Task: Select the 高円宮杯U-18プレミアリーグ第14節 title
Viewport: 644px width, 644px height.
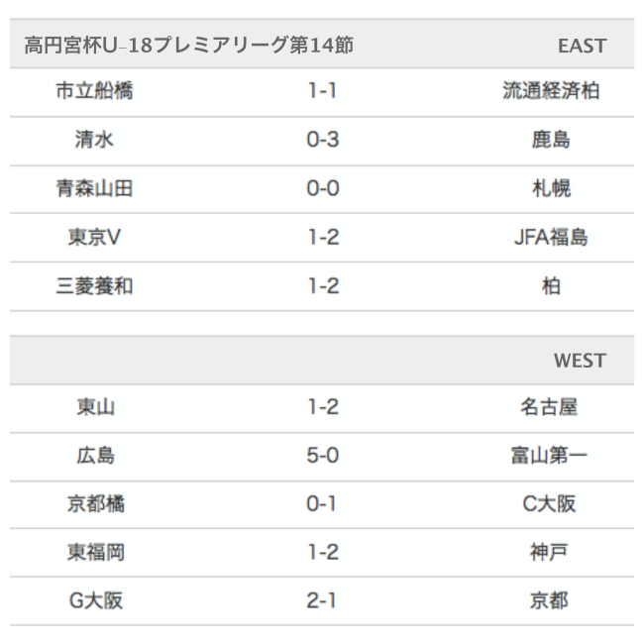Action: 189,46
